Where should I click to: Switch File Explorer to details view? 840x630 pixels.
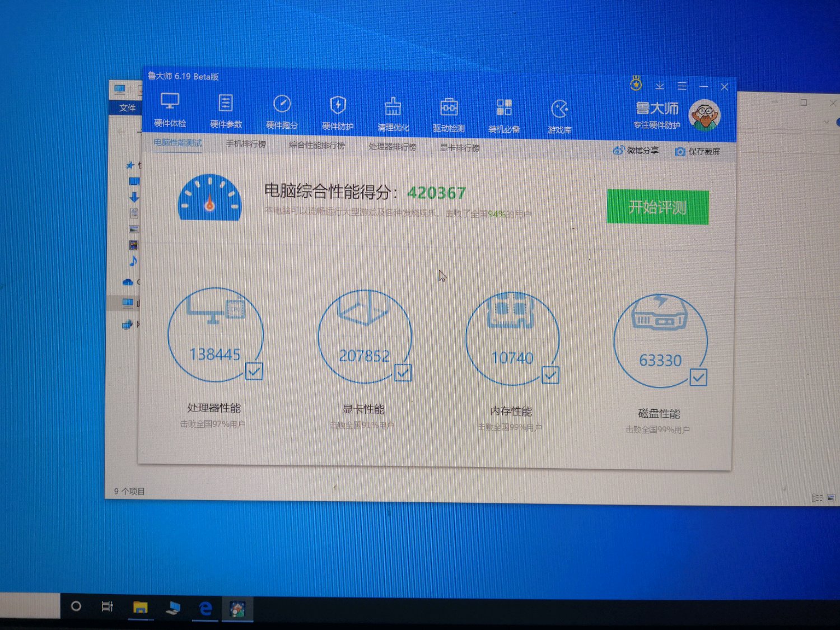pyautogui.click(x=817, y=498)
